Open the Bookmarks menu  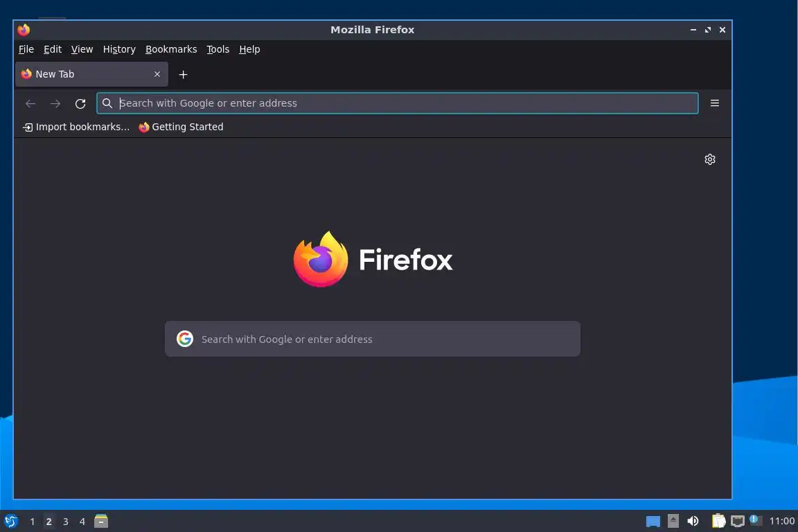[x=171, y=49]
